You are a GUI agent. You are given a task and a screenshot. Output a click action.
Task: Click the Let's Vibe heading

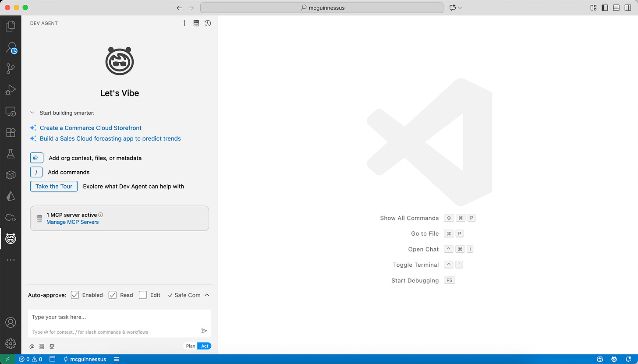[x=120, y=93]
